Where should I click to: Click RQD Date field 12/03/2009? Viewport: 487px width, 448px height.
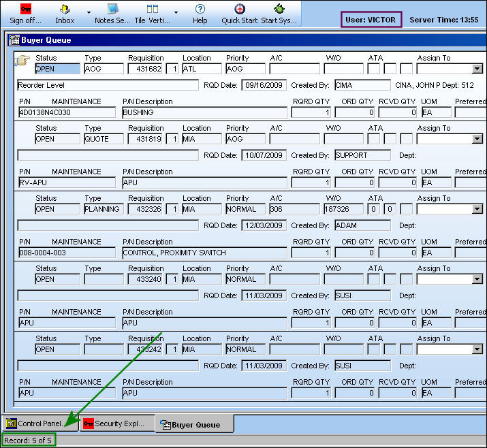tap(264, 225)
